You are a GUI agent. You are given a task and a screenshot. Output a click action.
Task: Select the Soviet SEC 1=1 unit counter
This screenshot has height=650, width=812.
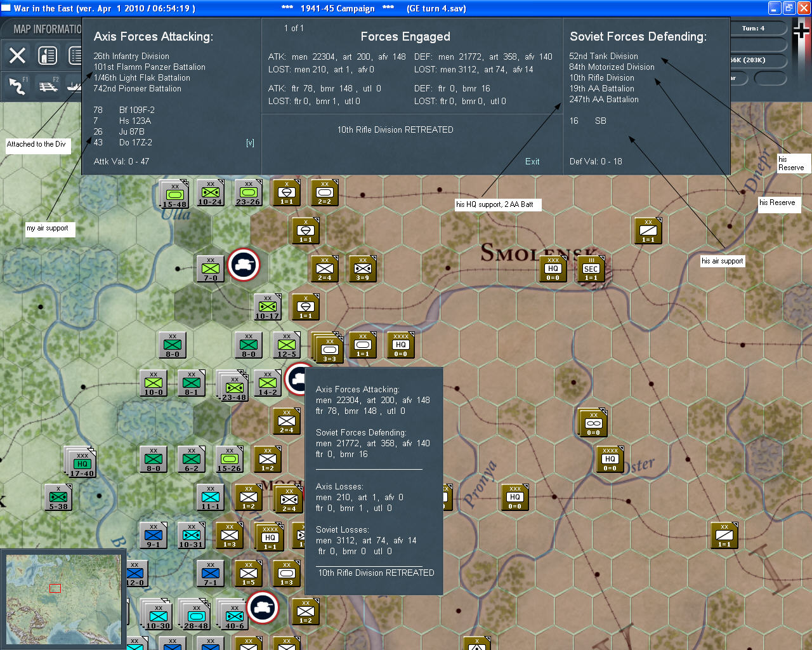[x=591, y=269]
